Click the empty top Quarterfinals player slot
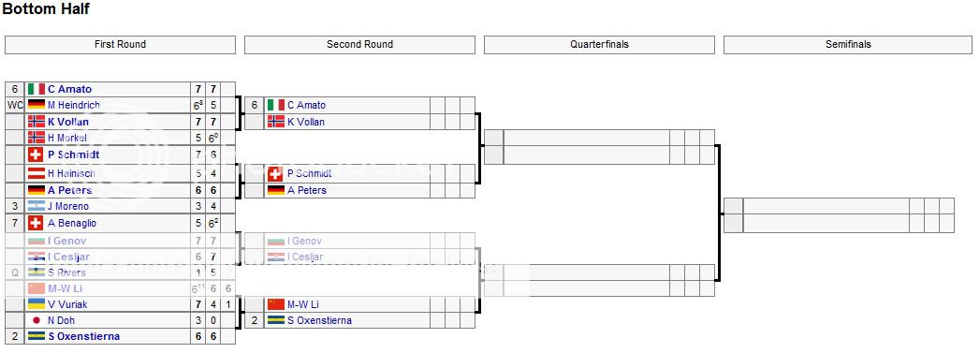Image resolution: width=980 pixels, height=353 pixels. click(586, 138)
